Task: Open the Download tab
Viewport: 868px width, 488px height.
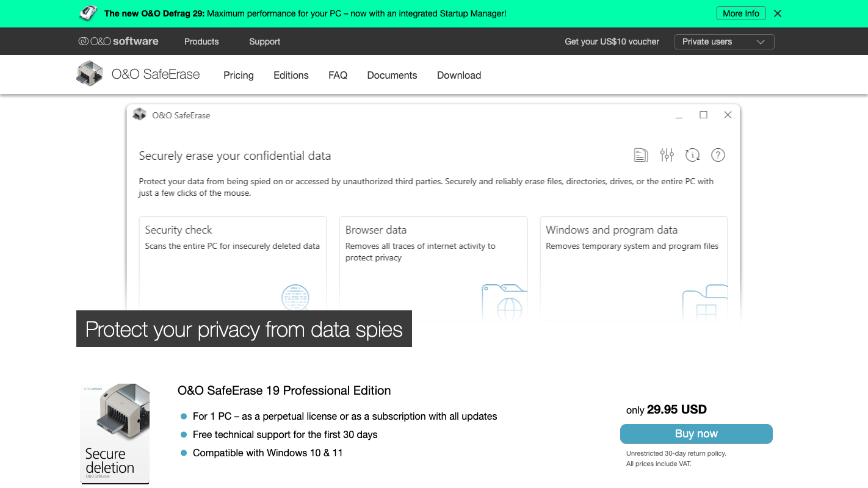Action: click(459, 75)
